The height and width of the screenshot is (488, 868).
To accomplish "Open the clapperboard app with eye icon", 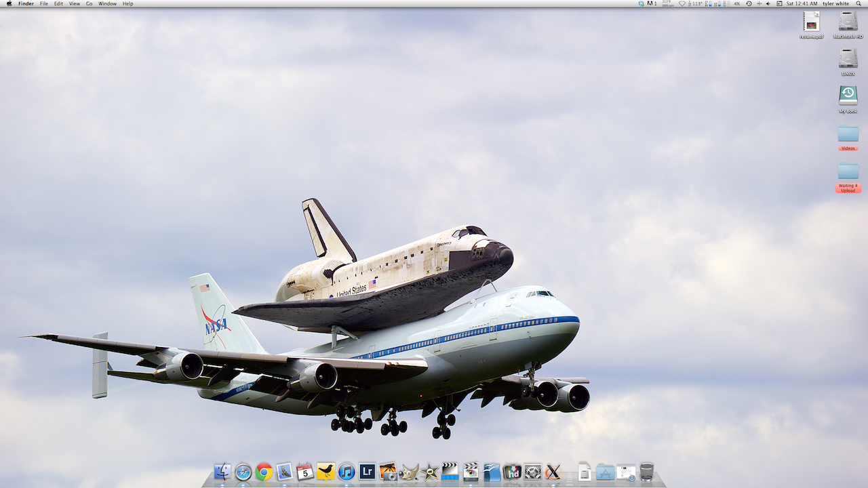I will [x=471, y=472].
